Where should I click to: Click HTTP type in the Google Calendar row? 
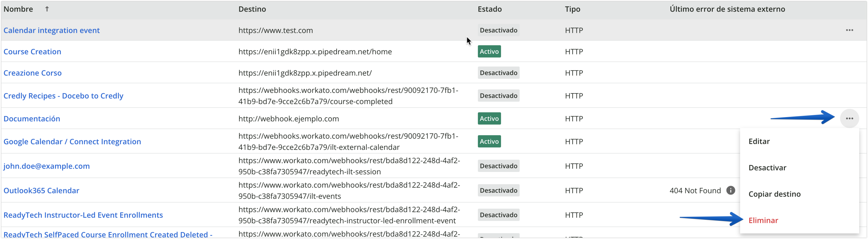(574, 142)
